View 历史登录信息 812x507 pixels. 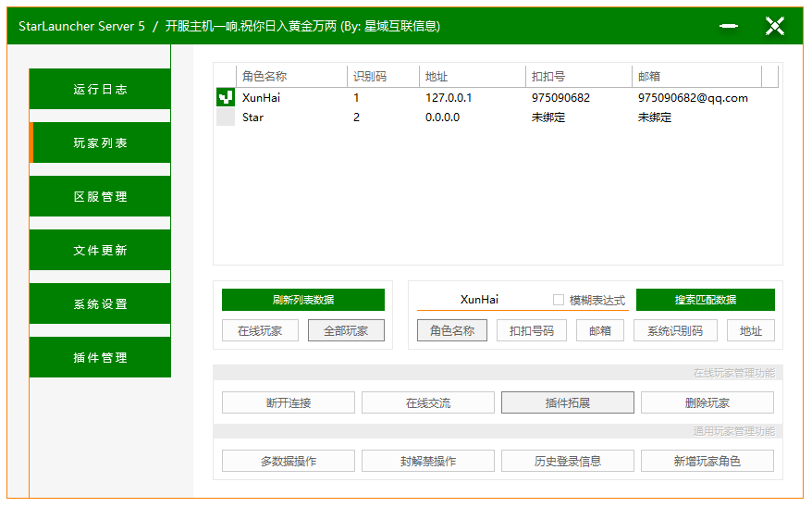click(x=568, y=461)
